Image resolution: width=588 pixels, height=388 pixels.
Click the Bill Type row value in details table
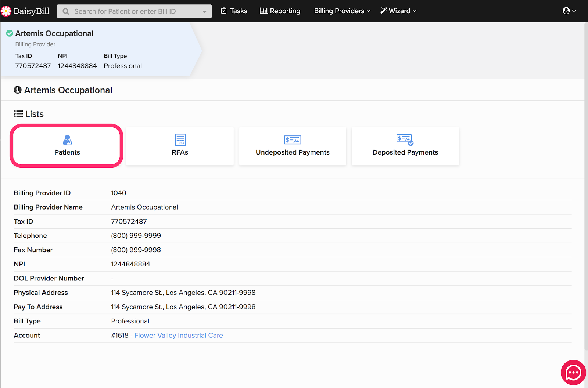tap(130, 321)
